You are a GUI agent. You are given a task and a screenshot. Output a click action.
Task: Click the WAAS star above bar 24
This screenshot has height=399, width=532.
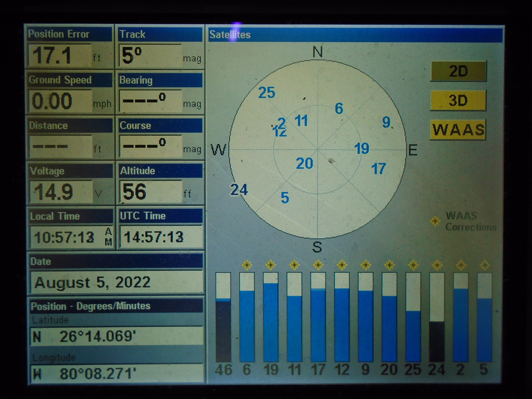(437, 265)
